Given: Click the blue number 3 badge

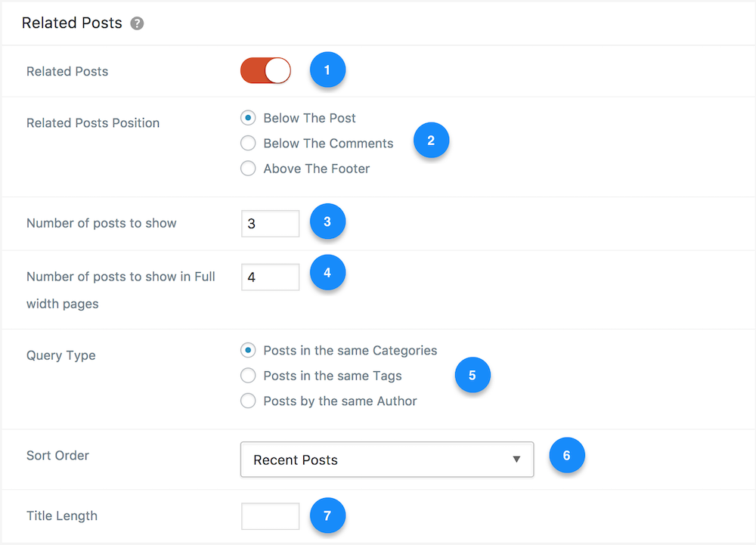Looking at the screenshot, I should [x=327, y=221].
